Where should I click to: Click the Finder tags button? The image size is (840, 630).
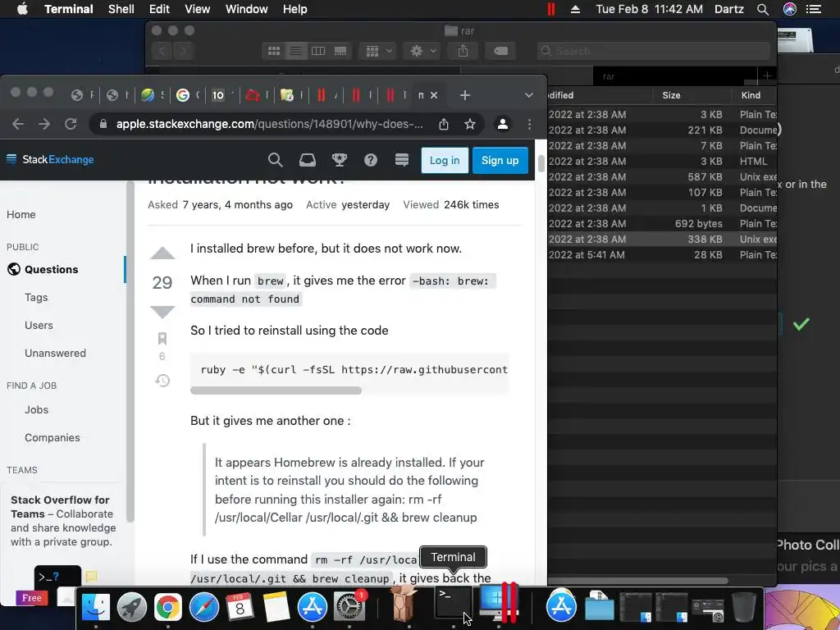coord(500,51)
